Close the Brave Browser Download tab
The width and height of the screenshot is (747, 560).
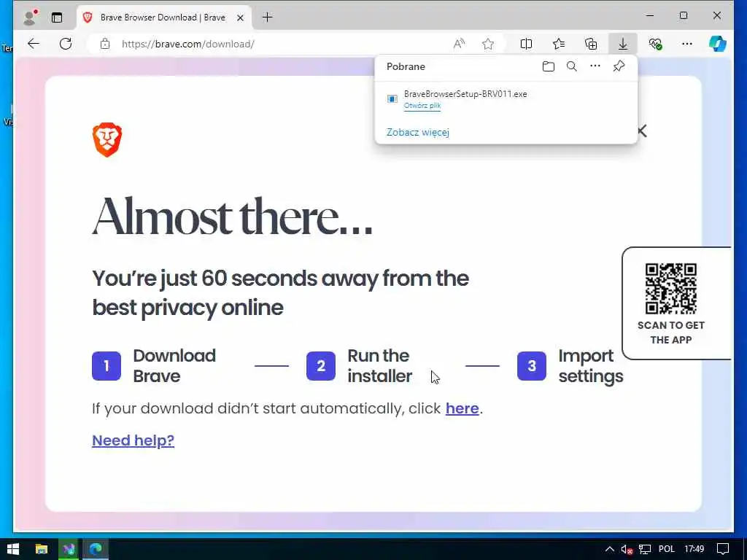click(x=241, y=17)
